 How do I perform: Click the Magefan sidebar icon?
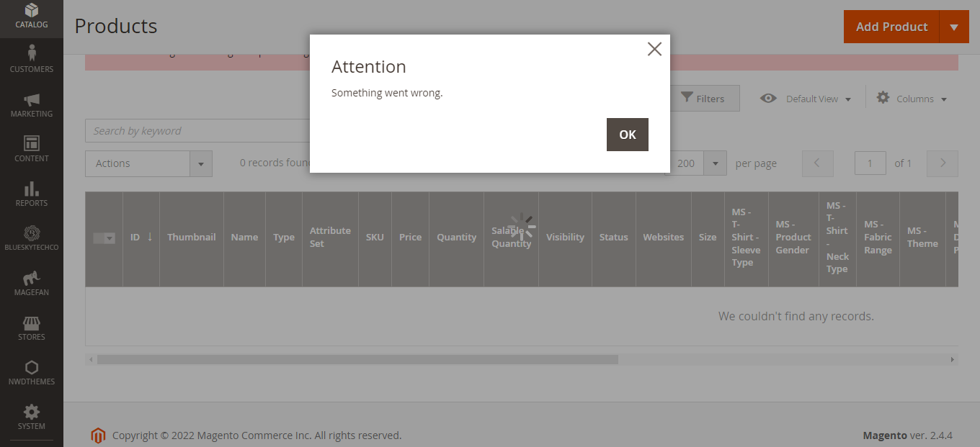[x=32, y=281]
